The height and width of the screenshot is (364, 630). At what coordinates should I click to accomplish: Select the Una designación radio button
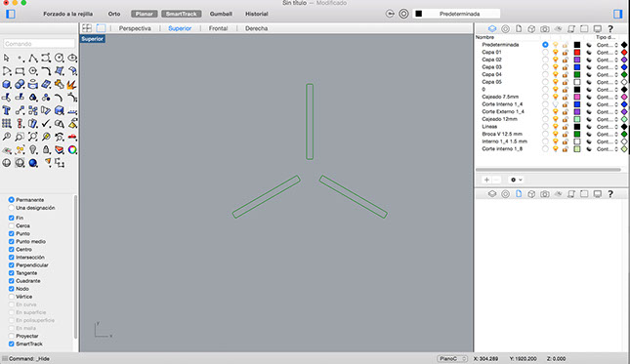[12, 208]
